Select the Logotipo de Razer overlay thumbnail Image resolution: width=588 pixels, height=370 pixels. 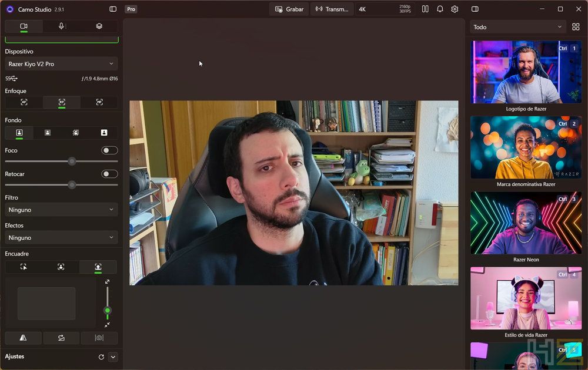tap(526, 72)
